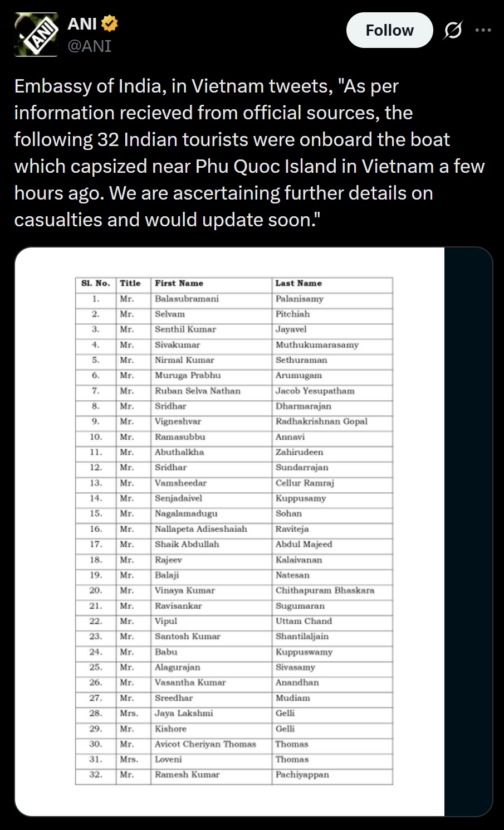The width and height of the screenshot is (504, 830).
Task: Click the 'Sl. No.' column header in image
Action: (96, 283)
